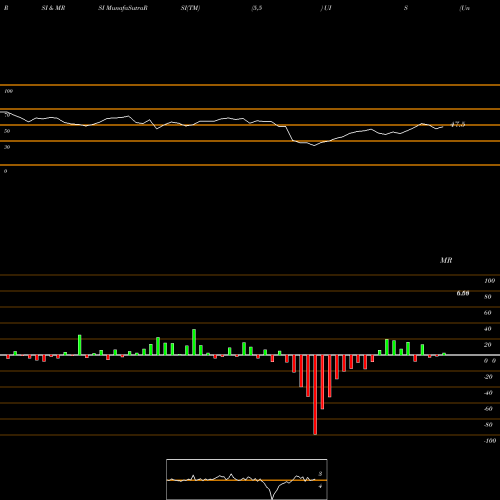500x500 pixels.
Task: Click the '-60' label on MR axis
Action: tap(488, 409)
